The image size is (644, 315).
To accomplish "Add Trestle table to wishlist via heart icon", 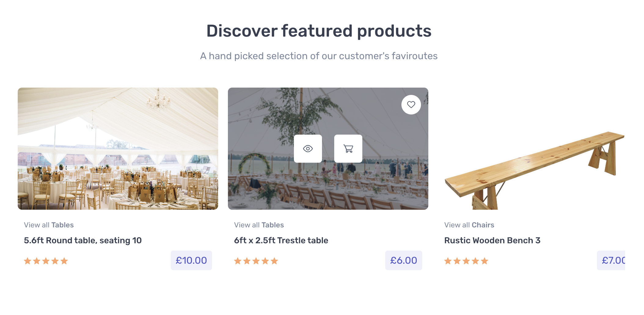I will (x=411, y=105).
